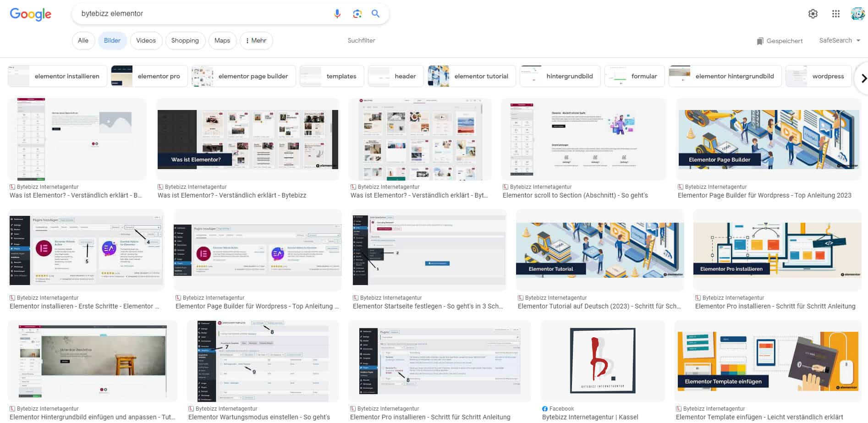Open the Google apps grid
Screen dimensions: 868x423
coord(836,14)
